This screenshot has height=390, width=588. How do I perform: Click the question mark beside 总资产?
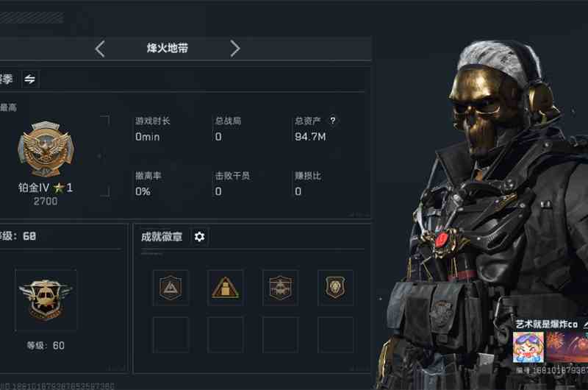point(333,121)
